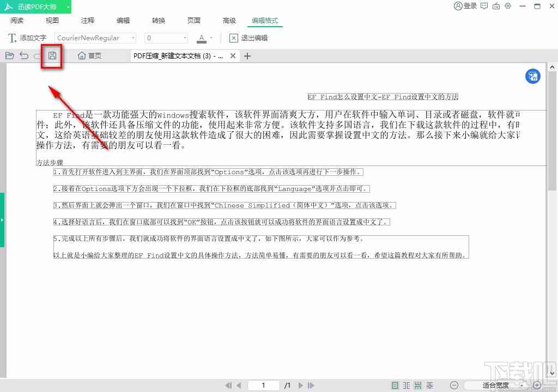Click 添加文字 add text tool
558x392 pixels.
(x=27, y=38)
